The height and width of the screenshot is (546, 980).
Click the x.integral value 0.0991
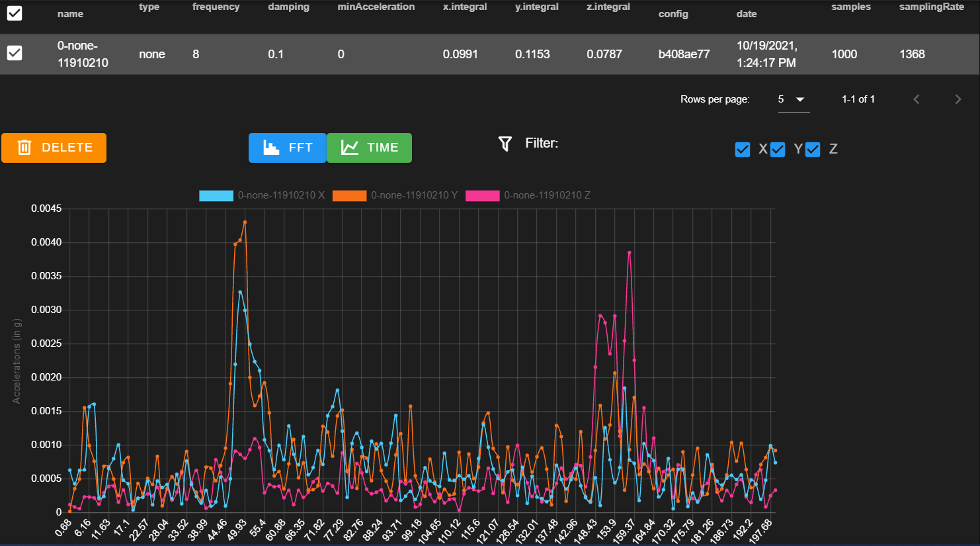coord(460,54)
